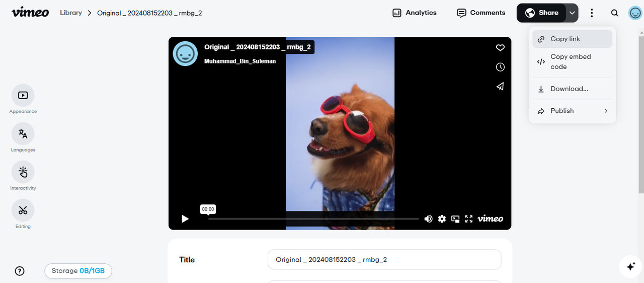This screenshot has height=283, width=644.
Task: Open the Languages sidebar tool
Action: pyautogui.click(x=23, y=137)
